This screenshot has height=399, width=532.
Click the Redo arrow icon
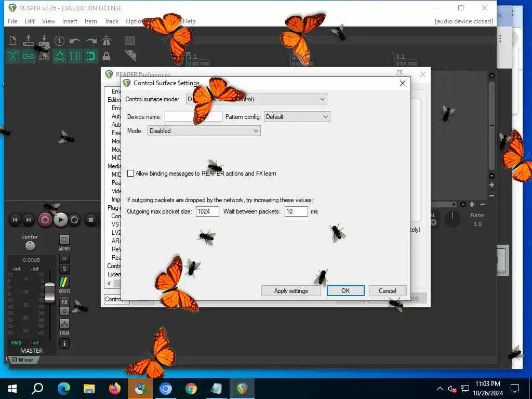(x=90, y=41)
